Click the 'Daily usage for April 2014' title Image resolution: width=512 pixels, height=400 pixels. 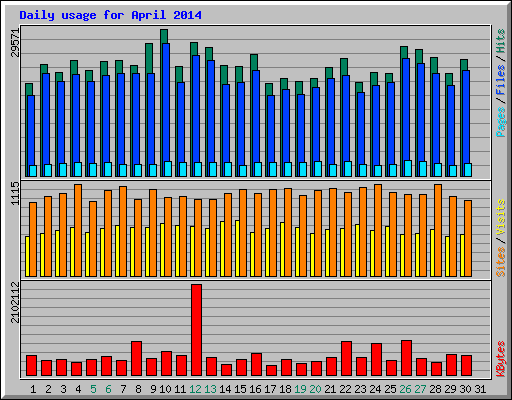click(110, 15)
